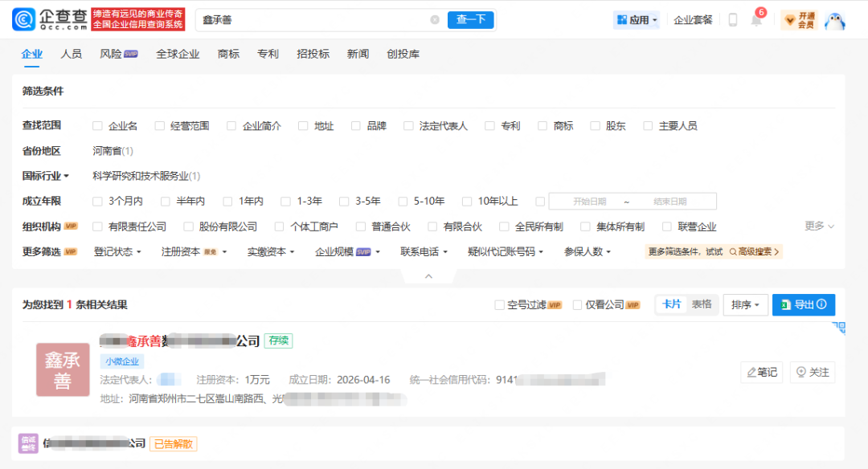Open the 企业套餐 link
The height and width of the screenshot is (469, 868).
(693, 20)
